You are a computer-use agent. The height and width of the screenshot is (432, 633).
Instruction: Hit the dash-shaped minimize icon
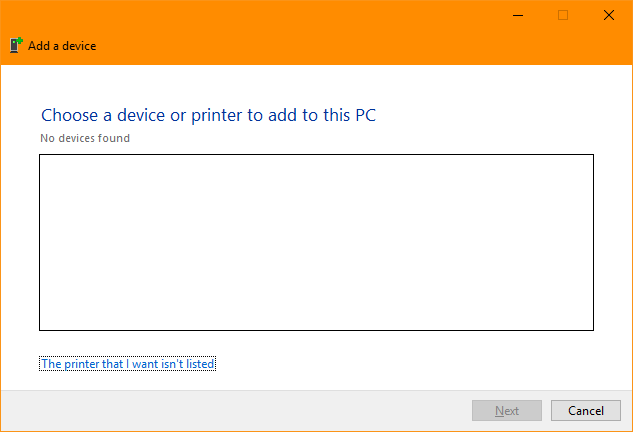518,15
